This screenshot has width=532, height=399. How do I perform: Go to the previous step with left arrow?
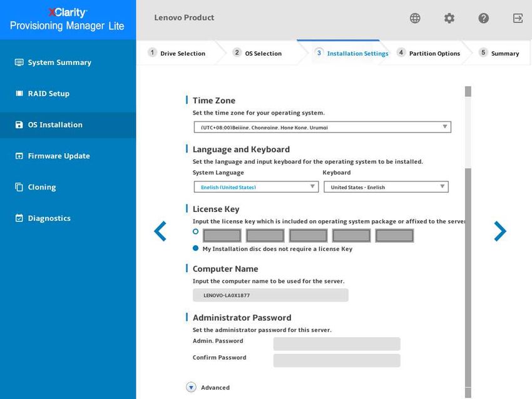(x=160, y=231)
